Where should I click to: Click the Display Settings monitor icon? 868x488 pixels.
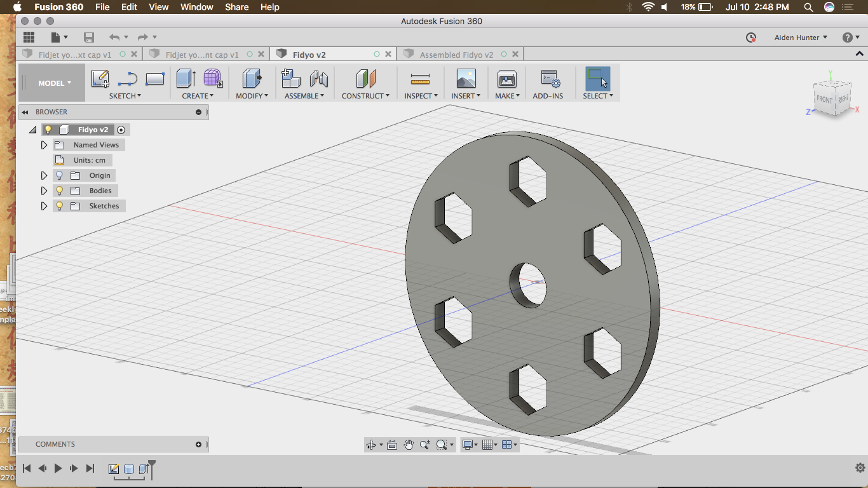click(468, 445)
